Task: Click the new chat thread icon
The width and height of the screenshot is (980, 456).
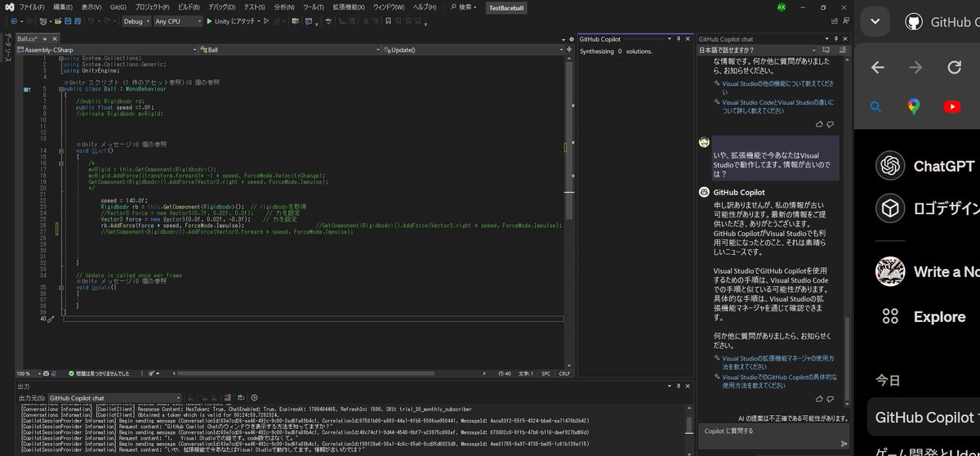Action: point(826,51)
